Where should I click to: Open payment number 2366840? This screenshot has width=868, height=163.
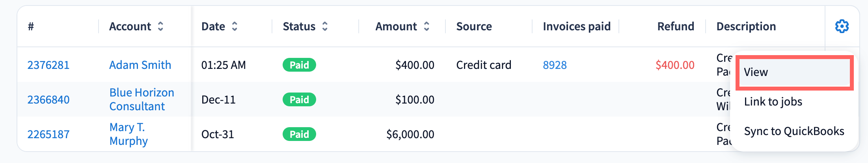[x=48, y=100]
